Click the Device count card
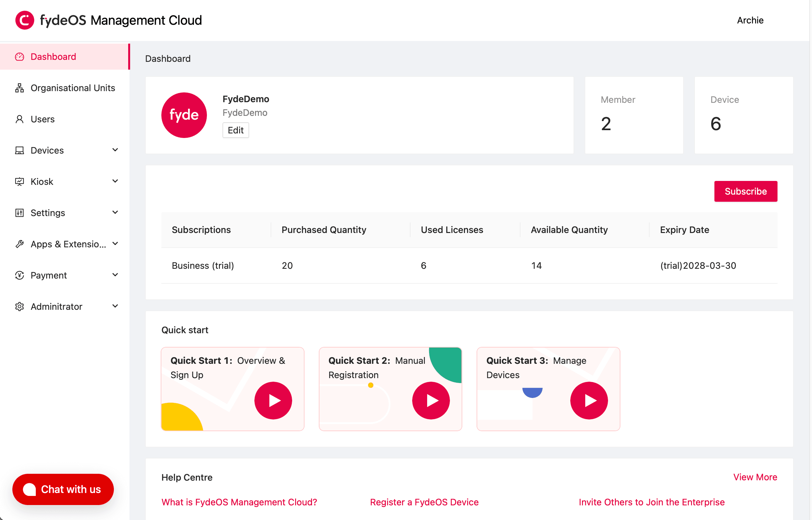The width and height of the screenshot is (812, 520). point(743,115)
